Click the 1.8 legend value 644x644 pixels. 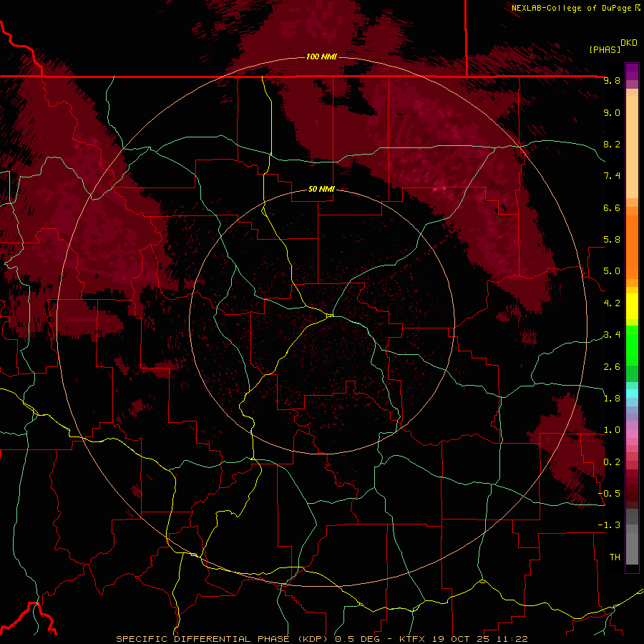(612, 399)
